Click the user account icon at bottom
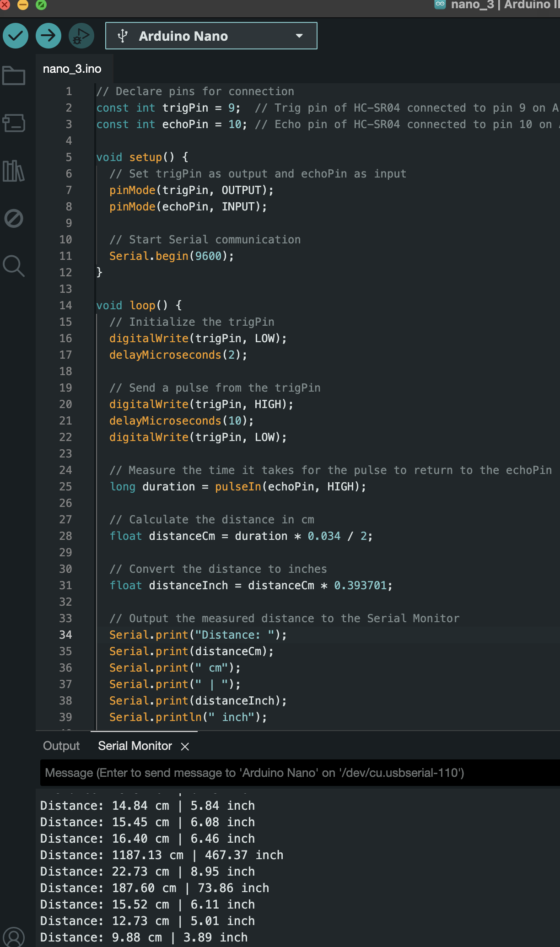This screenshot has height=947, width=560. 14,937
